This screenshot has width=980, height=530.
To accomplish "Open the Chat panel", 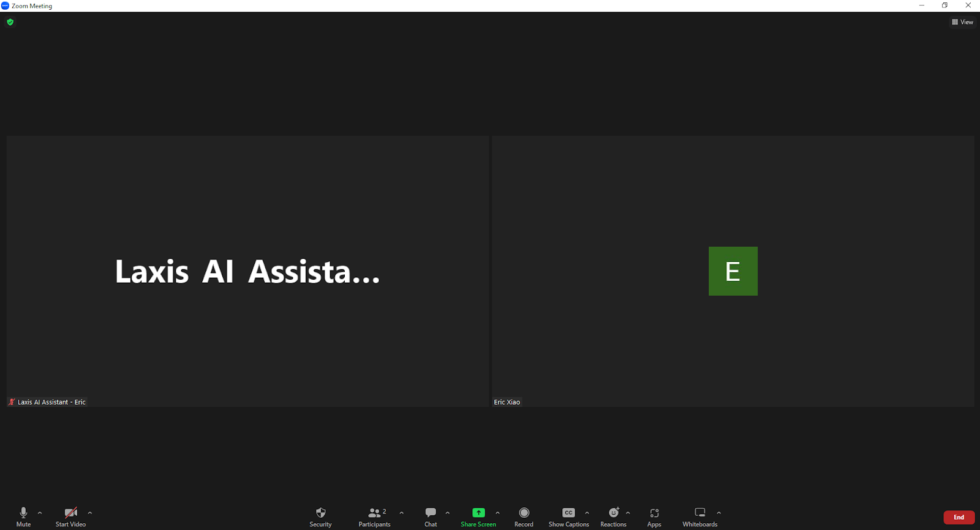I will 431,517.
